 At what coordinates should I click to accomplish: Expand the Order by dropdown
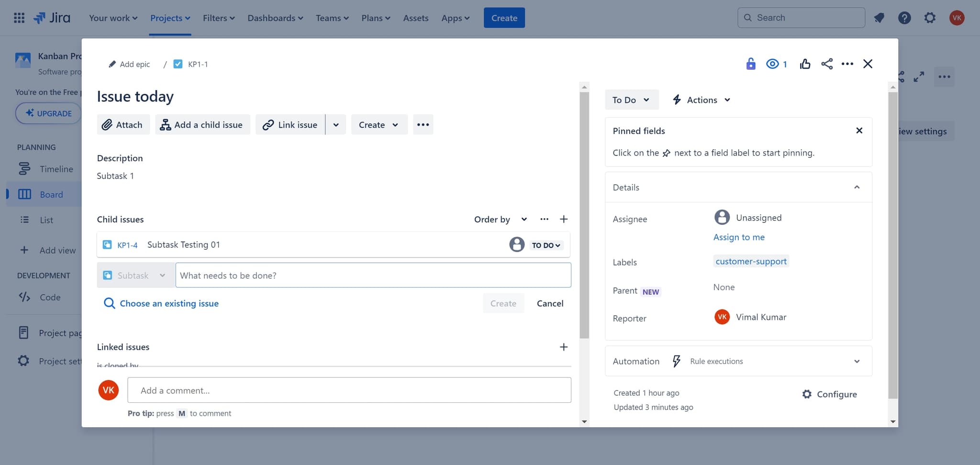point(500,220)
